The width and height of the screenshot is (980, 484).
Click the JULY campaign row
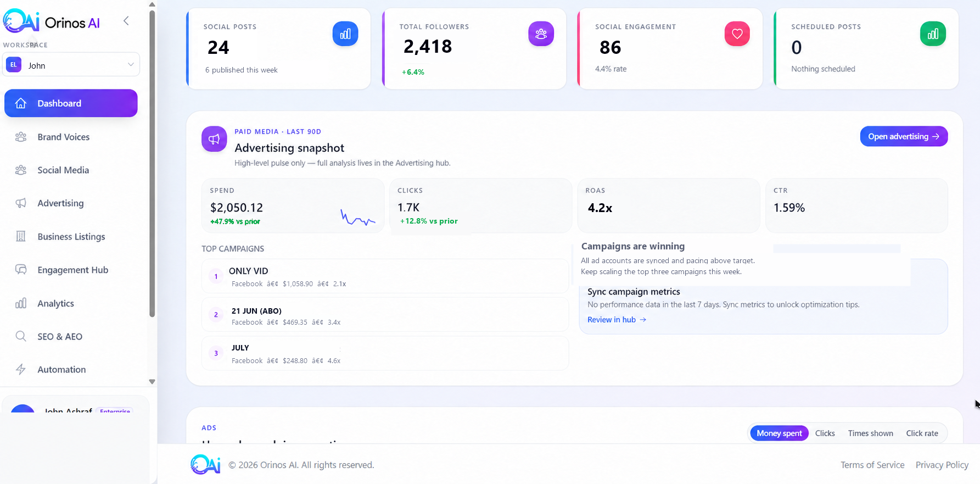pyautogui.click(x=385, y=353)
